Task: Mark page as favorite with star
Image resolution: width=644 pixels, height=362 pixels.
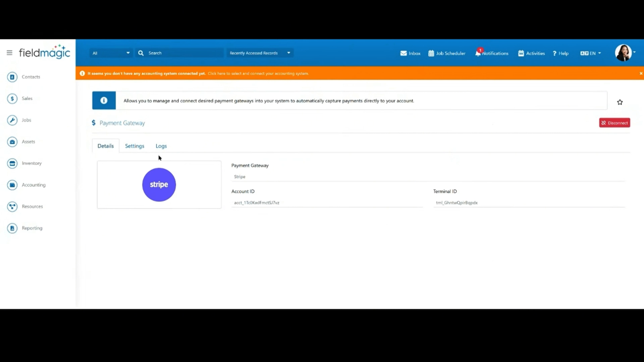Action: [620, 102]
